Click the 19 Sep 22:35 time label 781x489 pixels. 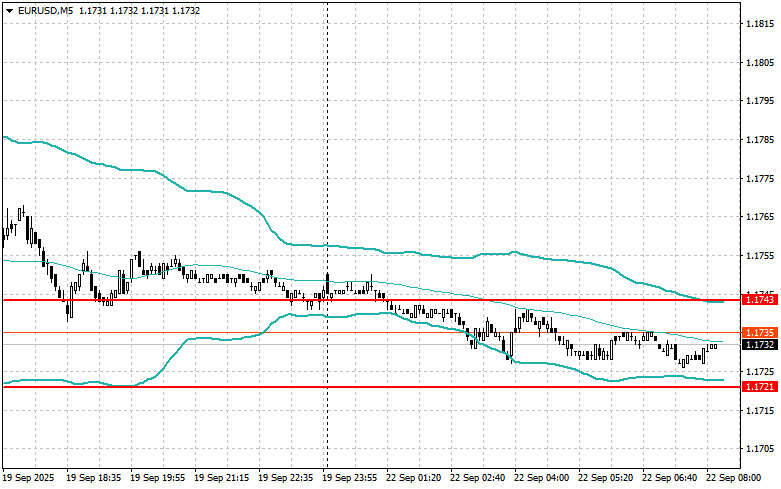click(x=285, y=478)
